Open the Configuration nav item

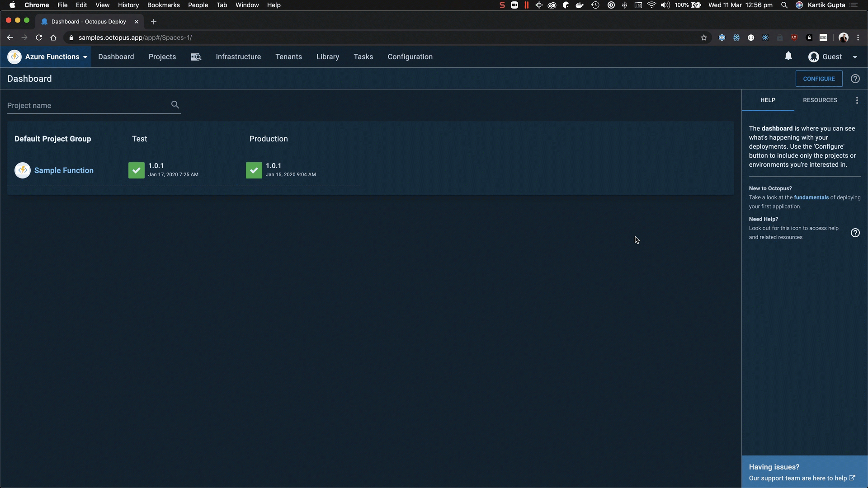(x=410, y=57)
